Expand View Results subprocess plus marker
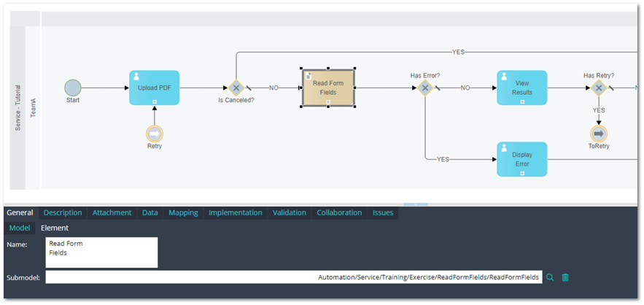644x305 pixels. (x=522, y=101)
